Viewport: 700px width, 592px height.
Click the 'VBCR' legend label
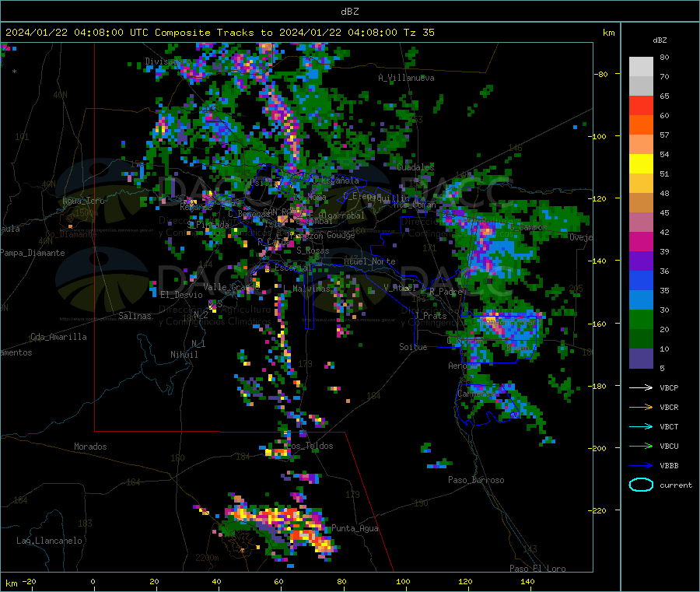[x=669, y=407]
